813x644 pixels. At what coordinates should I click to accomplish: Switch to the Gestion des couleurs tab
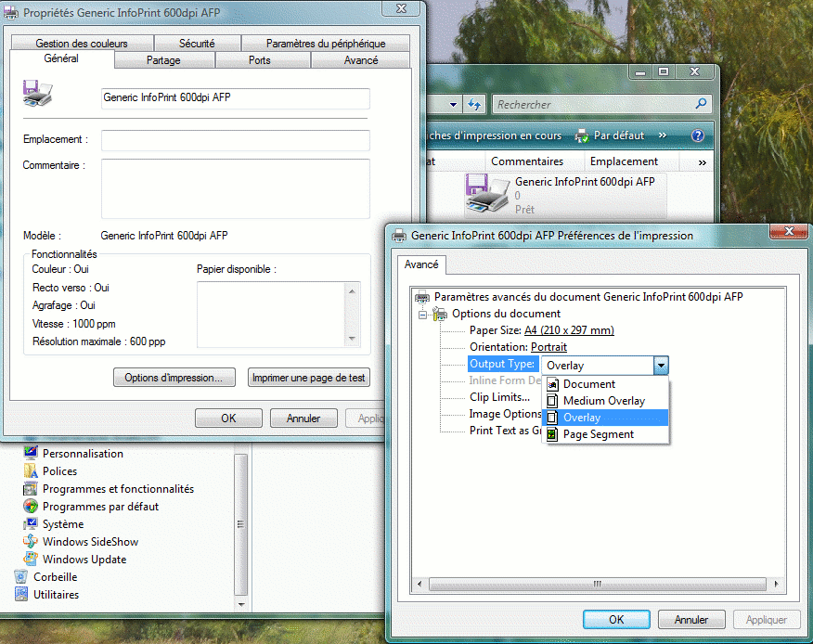82,43
